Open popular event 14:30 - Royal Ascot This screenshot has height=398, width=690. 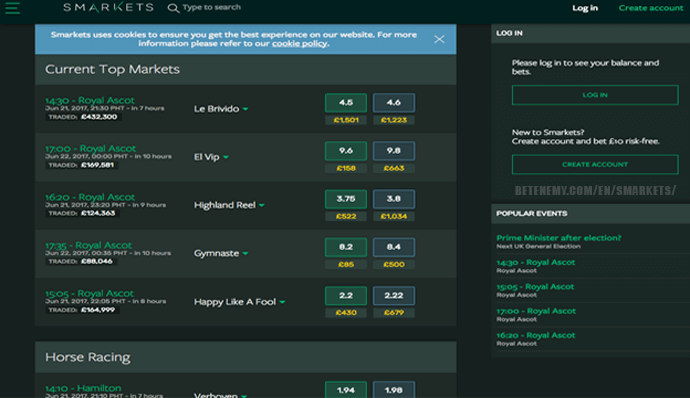point(536,262)
